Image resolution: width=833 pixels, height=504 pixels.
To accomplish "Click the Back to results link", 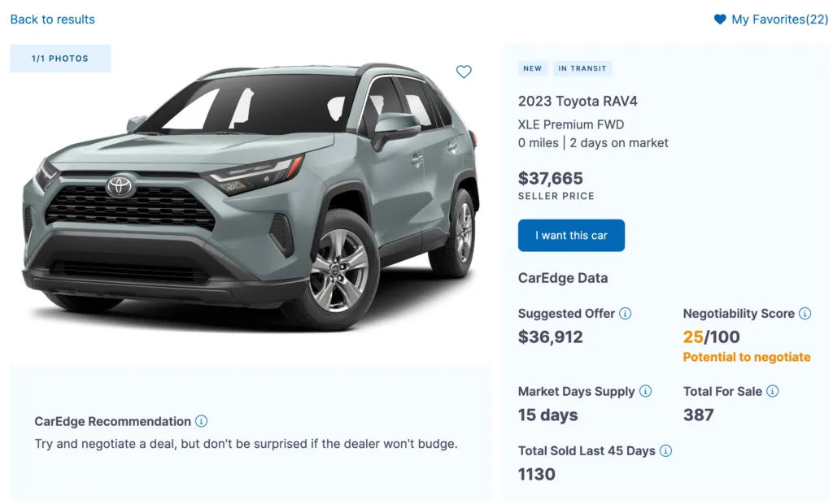I will pyautogui.click(x=52, y=19).
